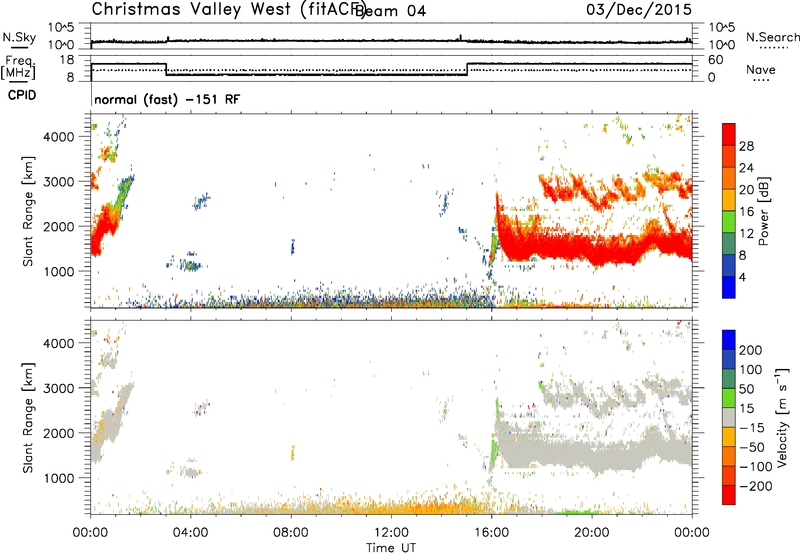This screenshot has width=800, height=554.
Task: Click the '28' label on the Power color bar
Action: coord(746,146)
